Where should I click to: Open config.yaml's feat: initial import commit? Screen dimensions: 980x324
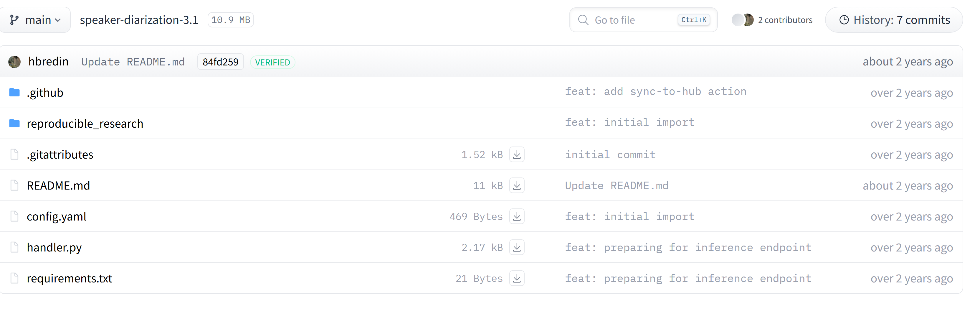click(x=629, y=216)
